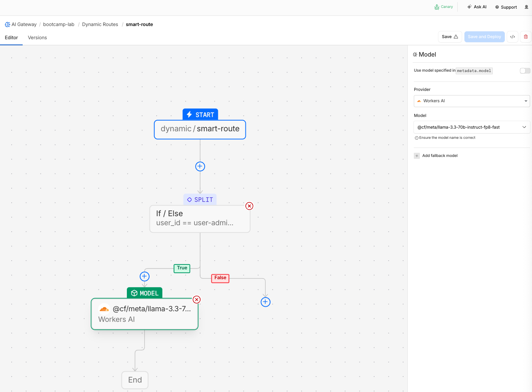Click 'Ensure the model name is correct' hint
The image size is (532, 392).
(x=445, y=138)
